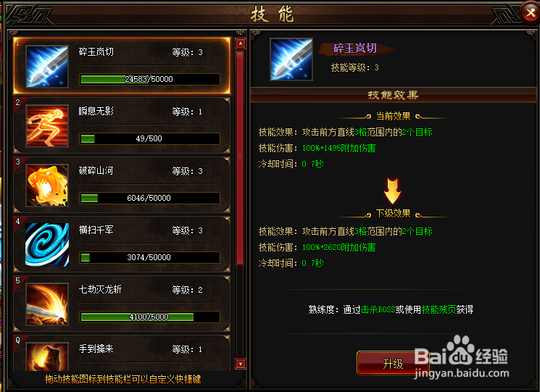Open the 技能残页 green link text
The image size is (540, 392).
(439, 309)
